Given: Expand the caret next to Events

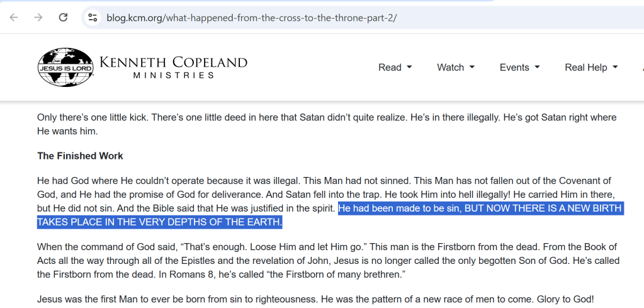Looking at the screenshot, I should [x=537, y=67].
